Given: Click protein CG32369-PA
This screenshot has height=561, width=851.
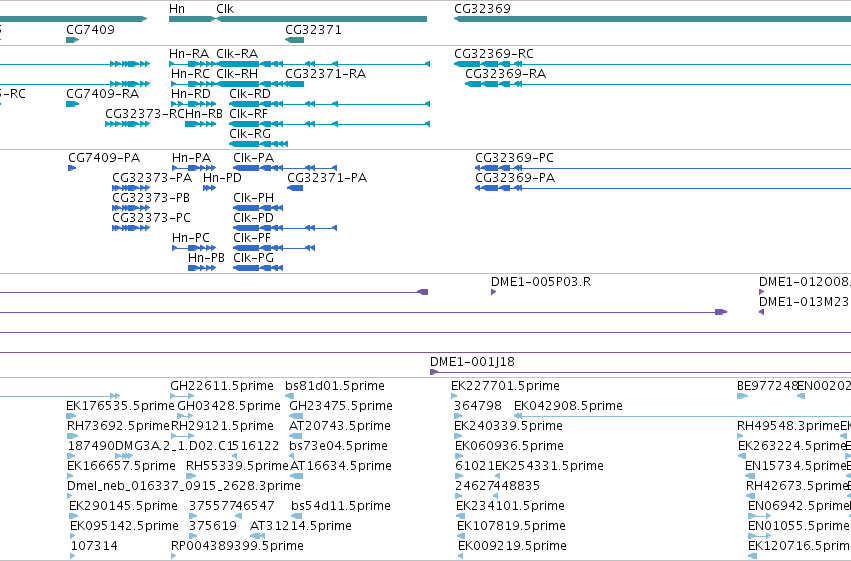Looking at the screenshot, I should tap(515, 178).
